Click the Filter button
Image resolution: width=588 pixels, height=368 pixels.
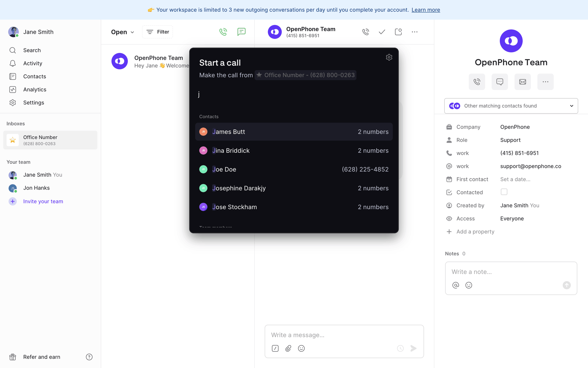pos(157,32)
